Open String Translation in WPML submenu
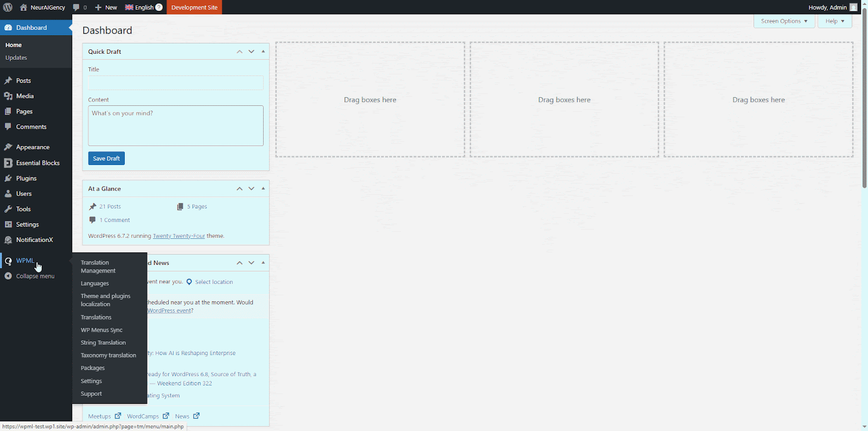This screenshot has height=431, width=868. point(103,343)
